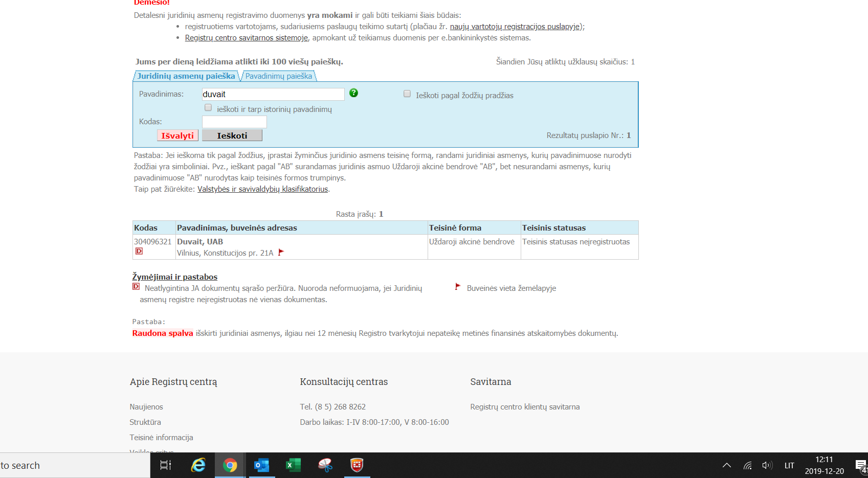
Task: Click into the Kodas input field
Action: (x=234, y=122)
